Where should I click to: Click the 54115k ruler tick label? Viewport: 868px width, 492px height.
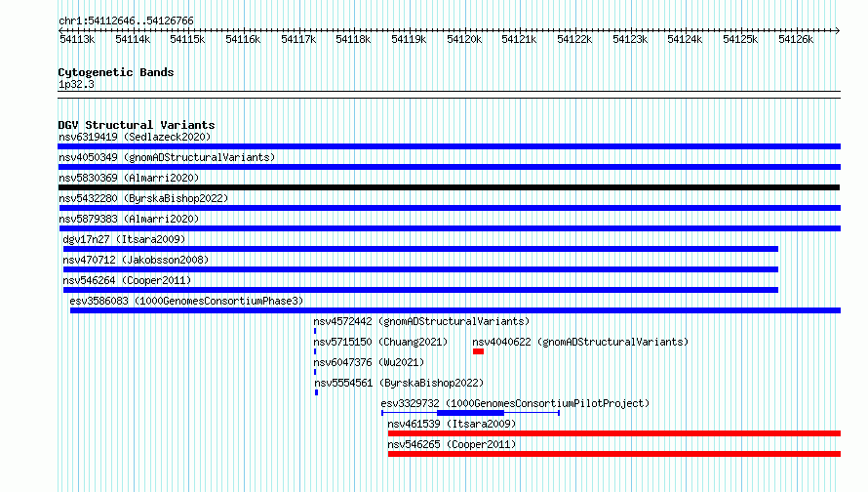point(187,39)
